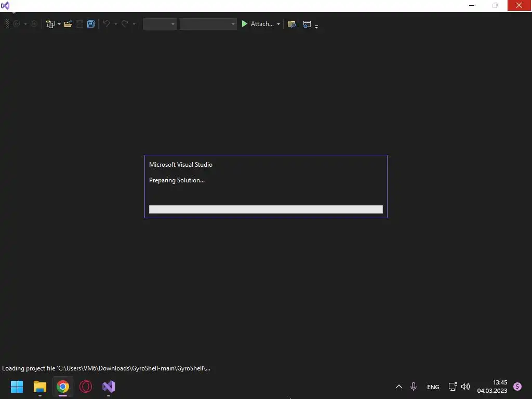Show hidden system tray icons chevron

(x=399, y=387)
